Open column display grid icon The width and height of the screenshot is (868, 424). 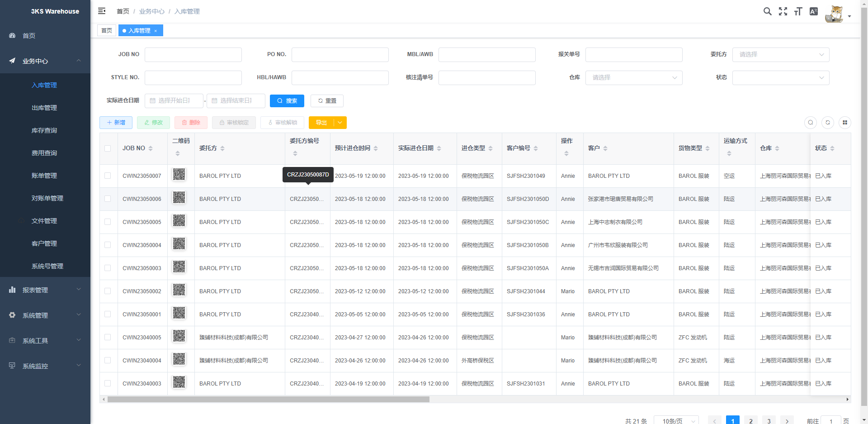[x=845, y=122]
